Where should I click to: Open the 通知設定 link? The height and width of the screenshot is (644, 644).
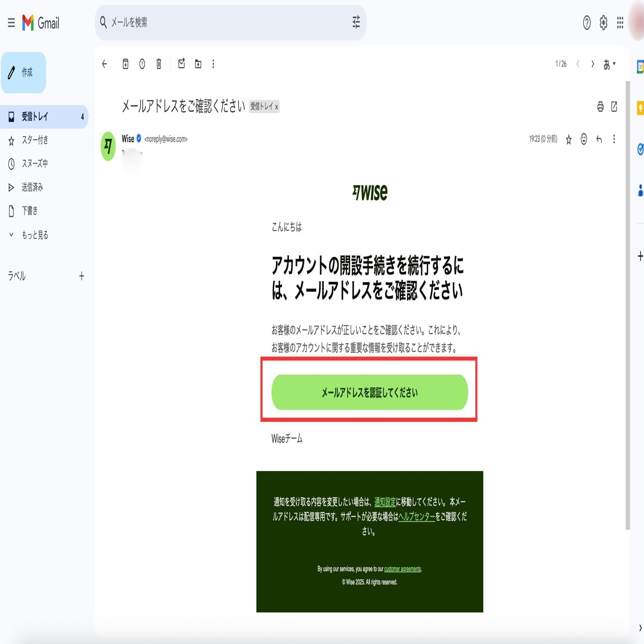[x=385, y=502]
